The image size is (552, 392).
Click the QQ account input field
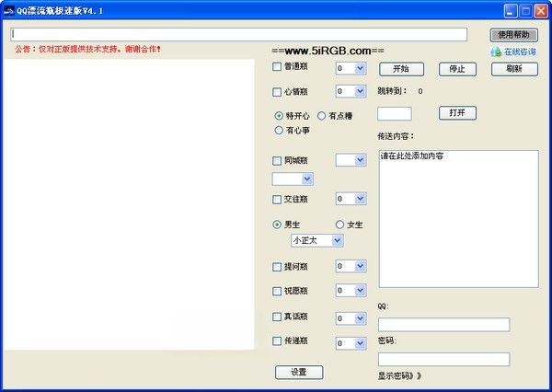444,325
